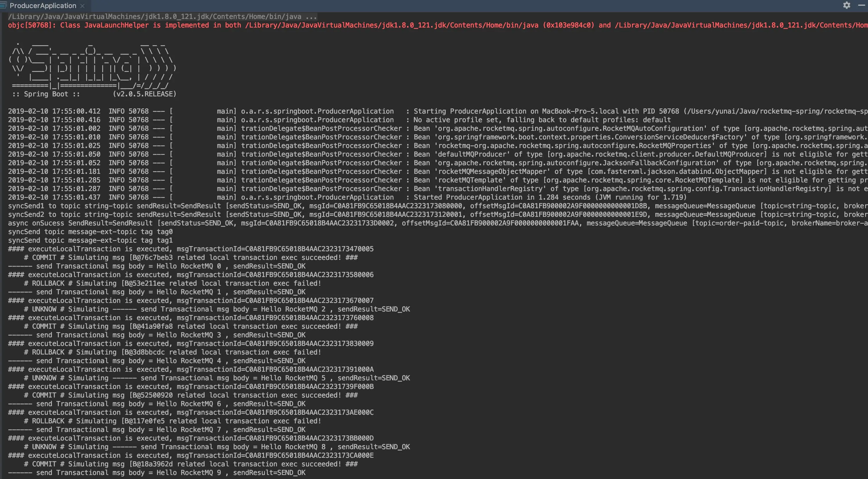Click the folded /Library/Java command line
This screenshot has width=868, height=479.
[154, 17]
